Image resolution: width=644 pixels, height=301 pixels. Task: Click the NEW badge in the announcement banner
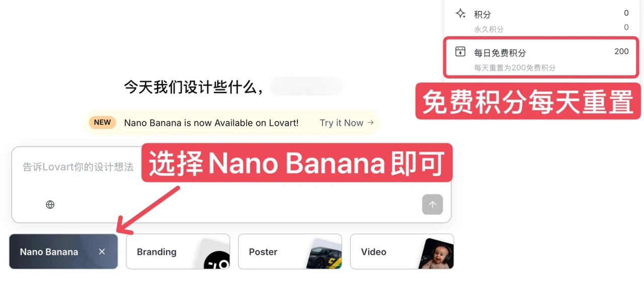pyautogui.click(x=103, y=122)
